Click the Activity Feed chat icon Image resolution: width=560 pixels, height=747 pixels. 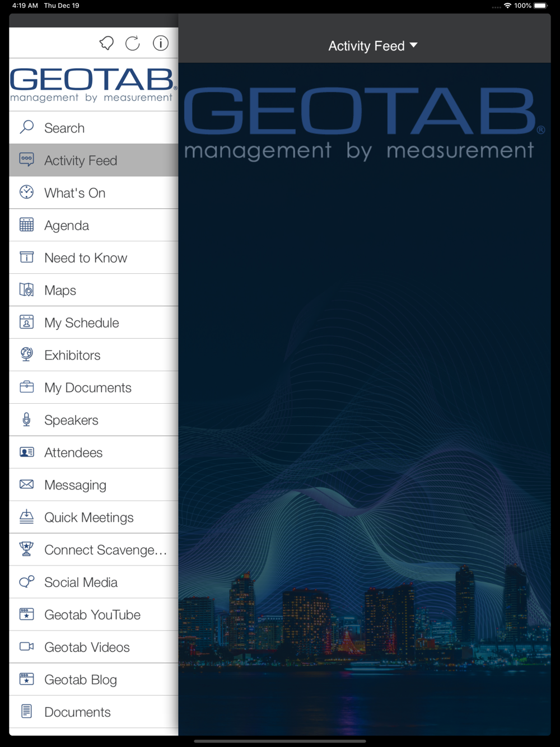click(26, 160)
